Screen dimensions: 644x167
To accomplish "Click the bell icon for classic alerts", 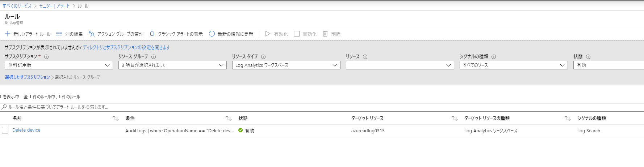I will [x=152, y=34].
